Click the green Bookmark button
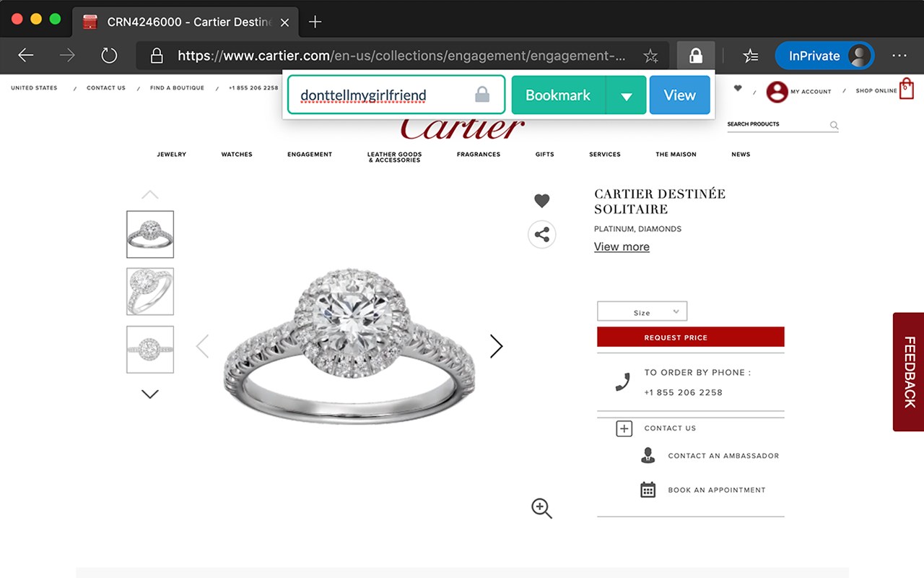This screenshot has height=578, width=924. [558, 95]
